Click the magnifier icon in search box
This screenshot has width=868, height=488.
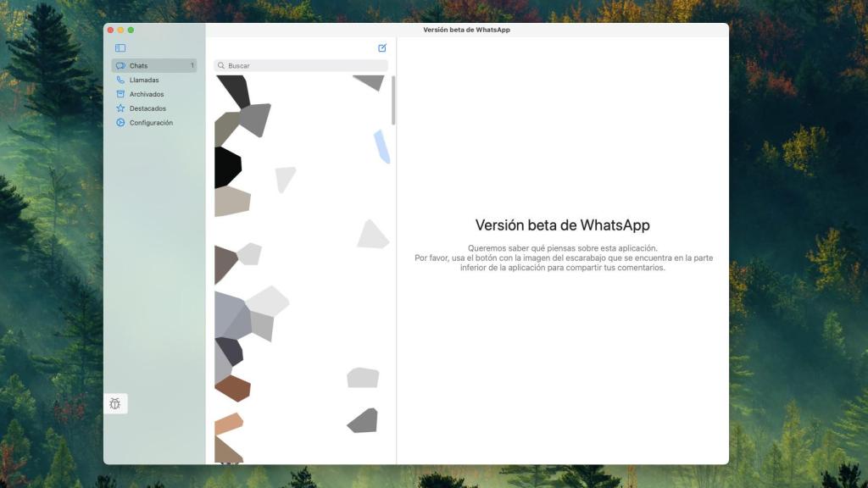tap(221, 65)
